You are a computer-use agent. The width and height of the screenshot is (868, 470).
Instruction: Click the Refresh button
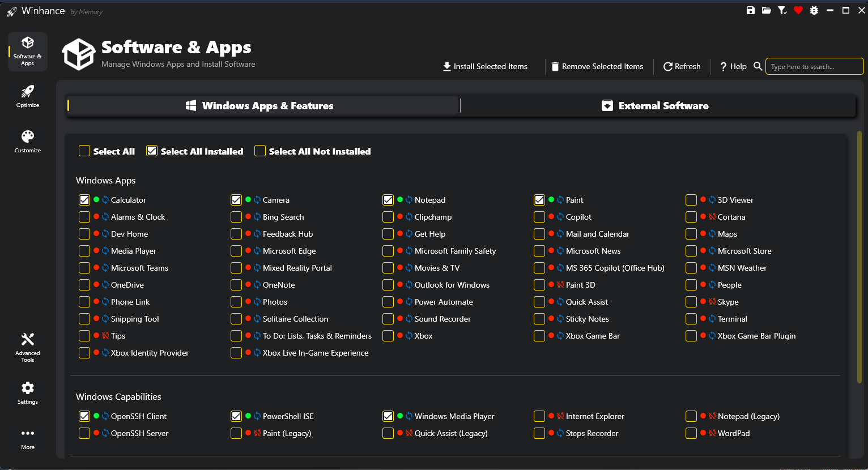pos(682,66)
